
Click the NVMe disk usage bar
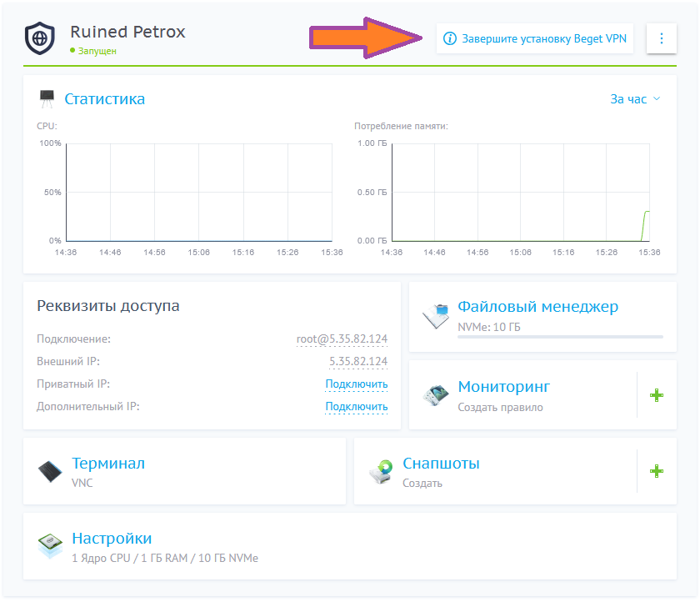click(x=560, y=337)
